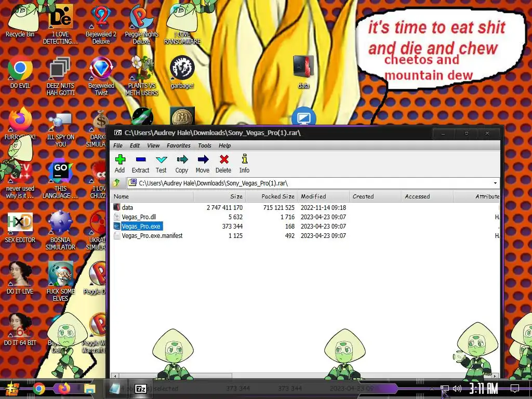Screen dimensions: 532x399
Task: Sort by Modified column header
Action: (x=323, y=196)
